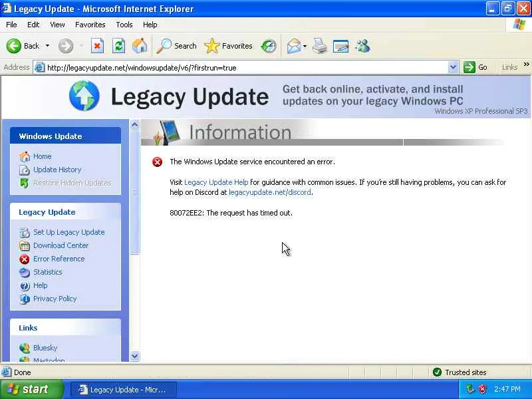Image resolution: width=532 pixels, height=399 pixels.
Task: Open the Forward button history dropdown arrow
Action: point(81,46)
